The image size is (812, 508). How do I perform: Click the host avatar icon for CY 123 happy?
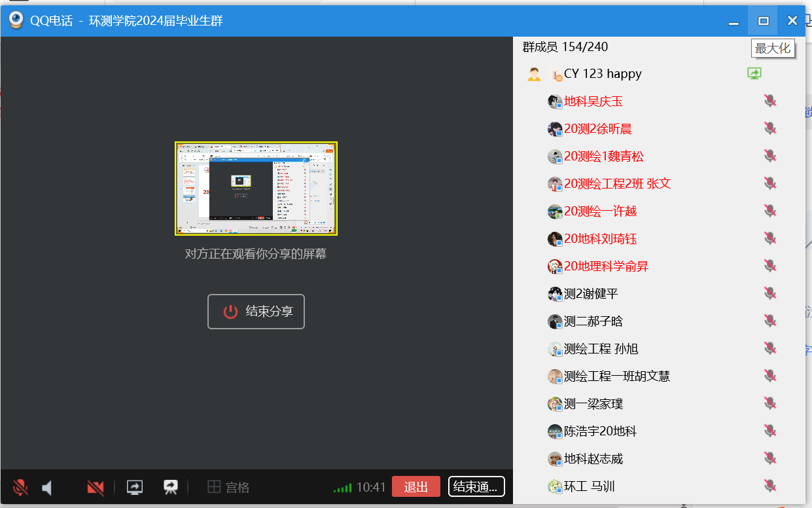pyautogui.click(x=534, y=74)
